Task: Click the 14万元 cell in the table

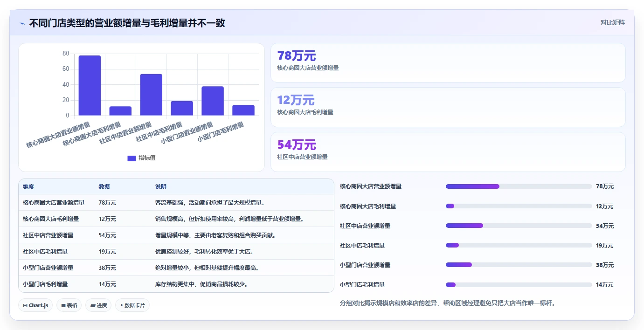Action: pos(107,284)
